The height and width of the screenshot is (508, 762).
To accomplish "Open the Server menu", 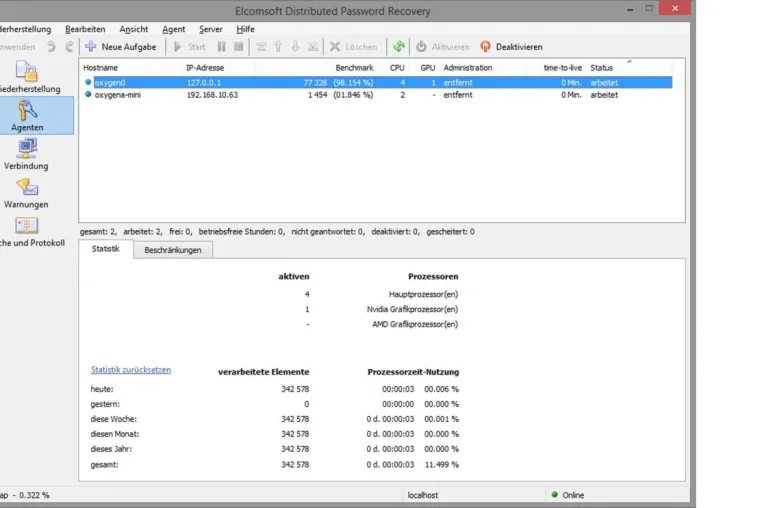I will [210, 29].
